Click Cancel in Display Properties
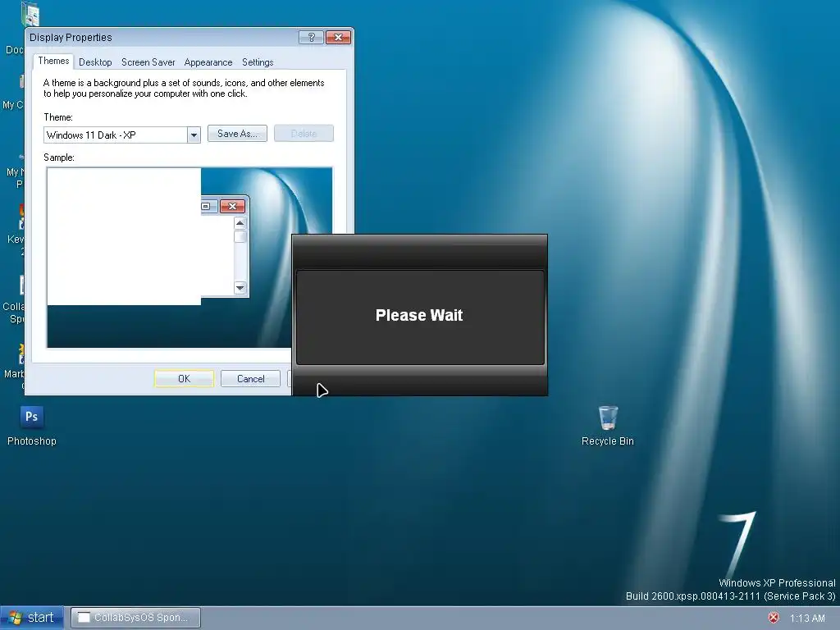The image size is (840, 630). coord(250,379)
